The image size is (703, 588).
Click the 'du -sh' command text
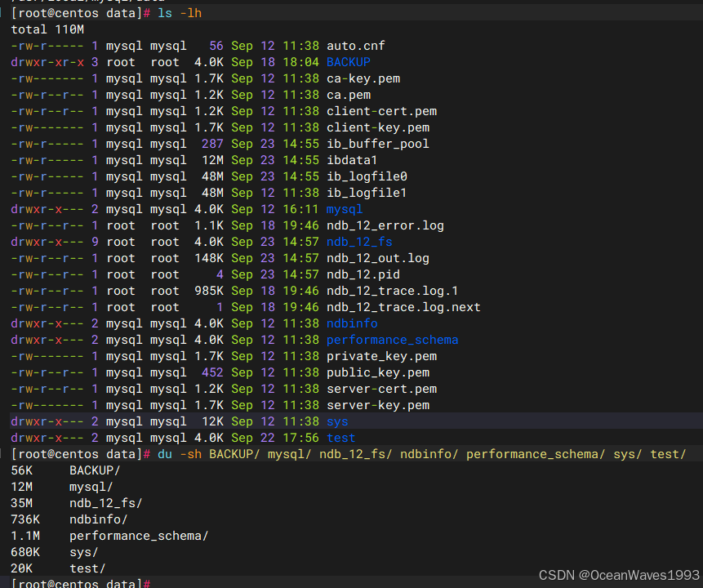coord(180,454)
